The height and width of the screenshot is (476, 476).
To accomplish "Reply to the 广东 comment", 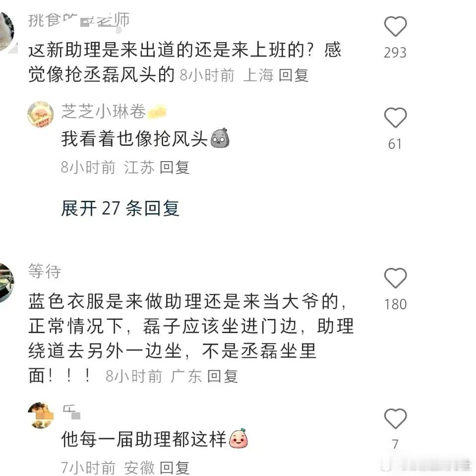I will (222, 376).
